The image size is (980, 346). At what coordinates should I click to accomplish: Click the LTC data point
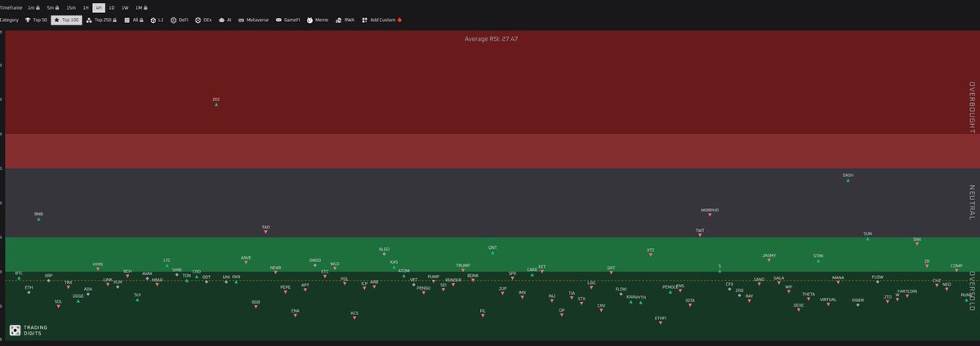point(167,265)
